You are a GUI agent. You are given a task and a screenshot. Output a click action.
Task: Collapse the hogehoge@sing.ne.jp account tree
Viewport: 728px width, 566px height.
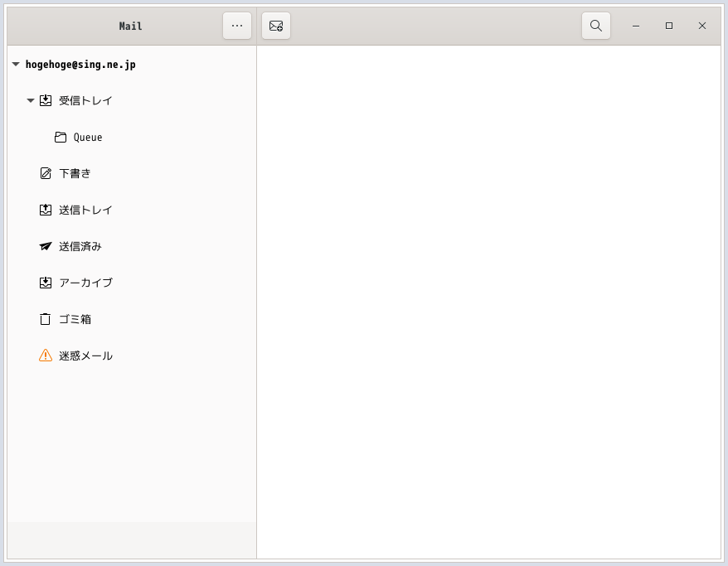16,64
